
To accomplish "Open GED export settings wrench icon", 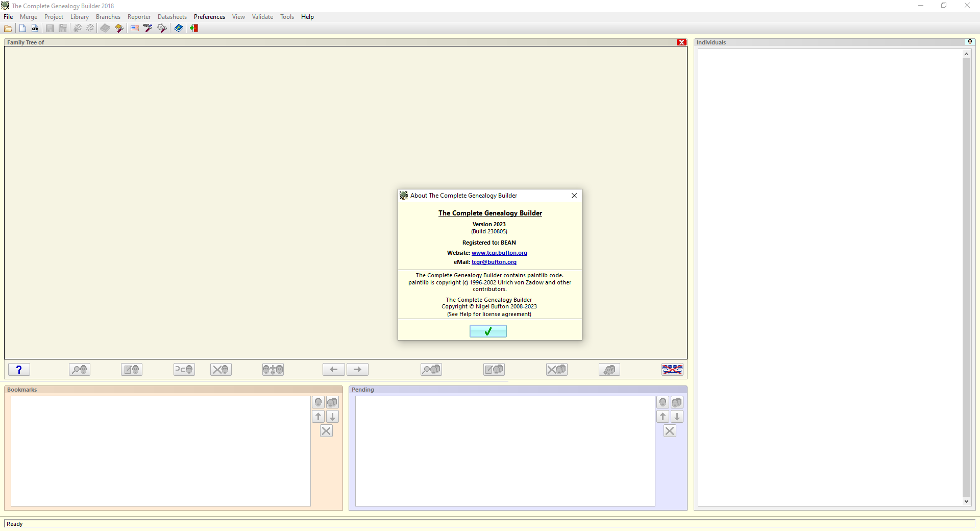I will [148, 29].
